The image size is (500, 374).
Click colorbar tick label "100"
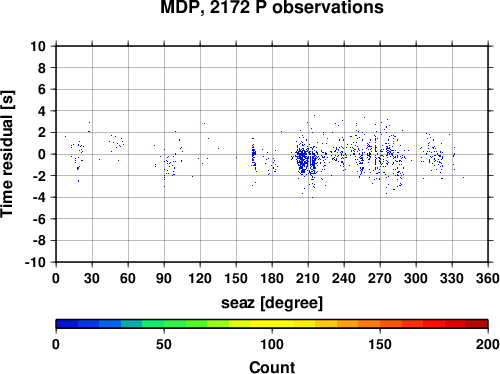point(272,344)
